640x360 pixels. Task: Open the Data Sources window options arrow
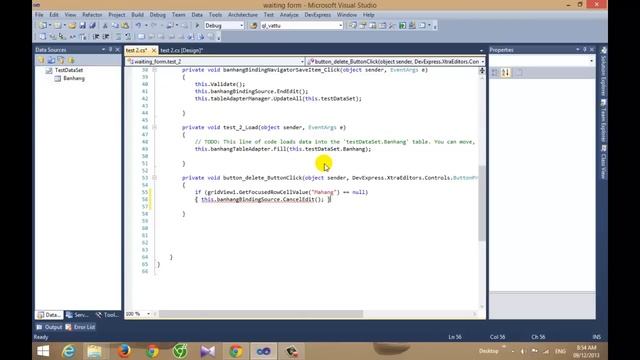(x=103, y=49)
